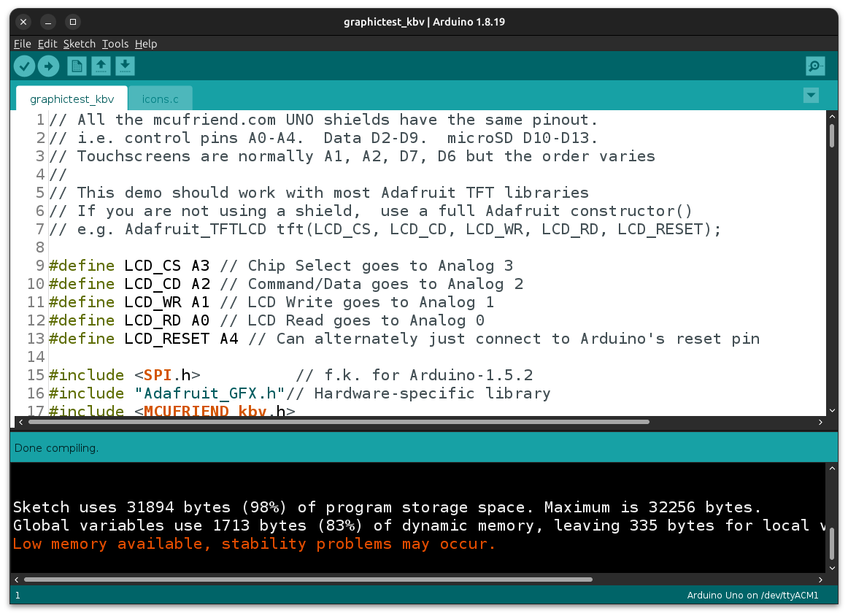This screenshot has width=848, height=616.
Task: Click the editor scroll right arrow
Action: tap(820, 422)
